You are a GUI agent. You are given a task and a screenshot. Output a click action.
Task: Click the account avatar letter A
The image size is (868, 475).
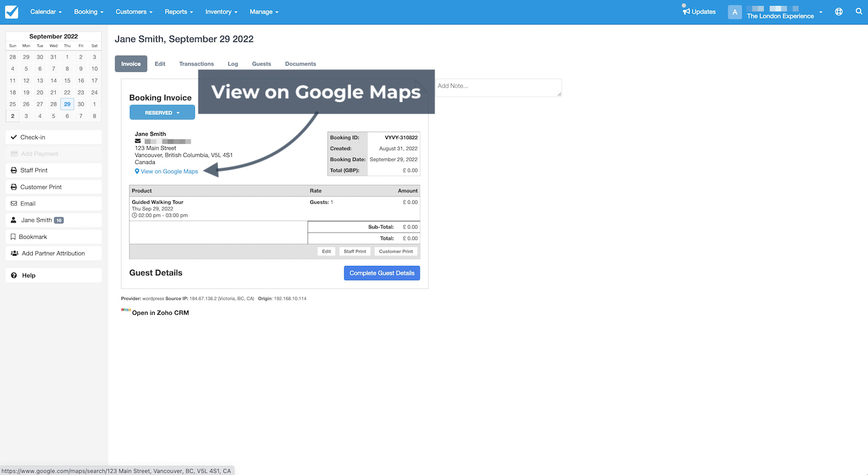[734, 12]
